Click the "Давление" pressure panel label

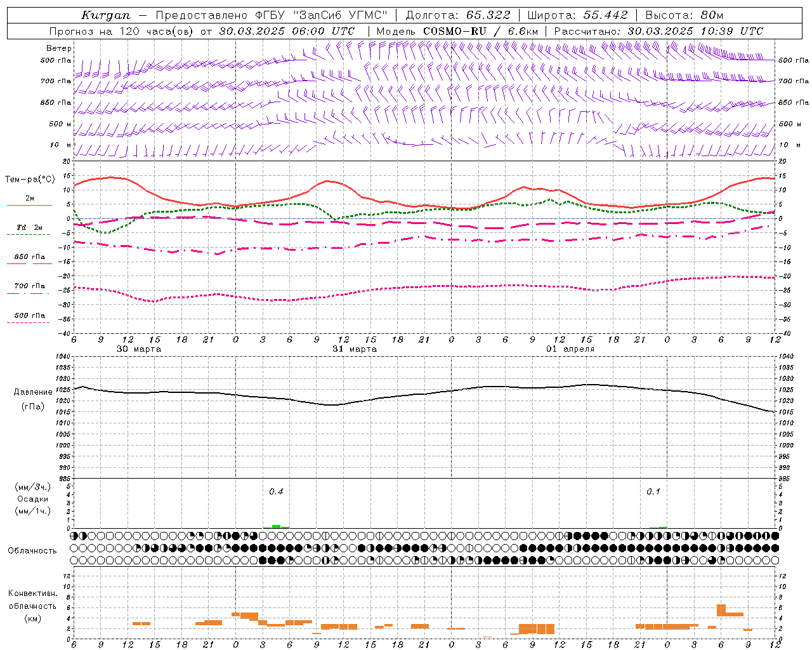[33, 392]
